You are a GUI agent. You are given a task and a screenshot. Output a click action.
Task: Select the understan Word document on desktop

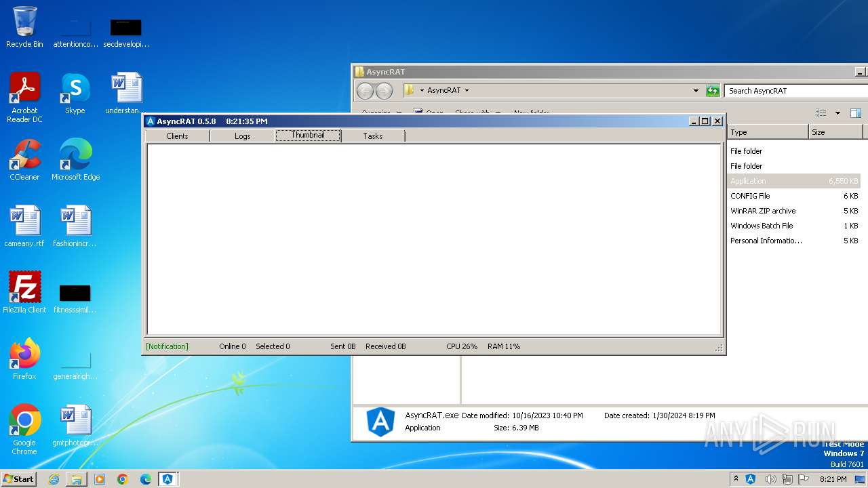point(126,94)
